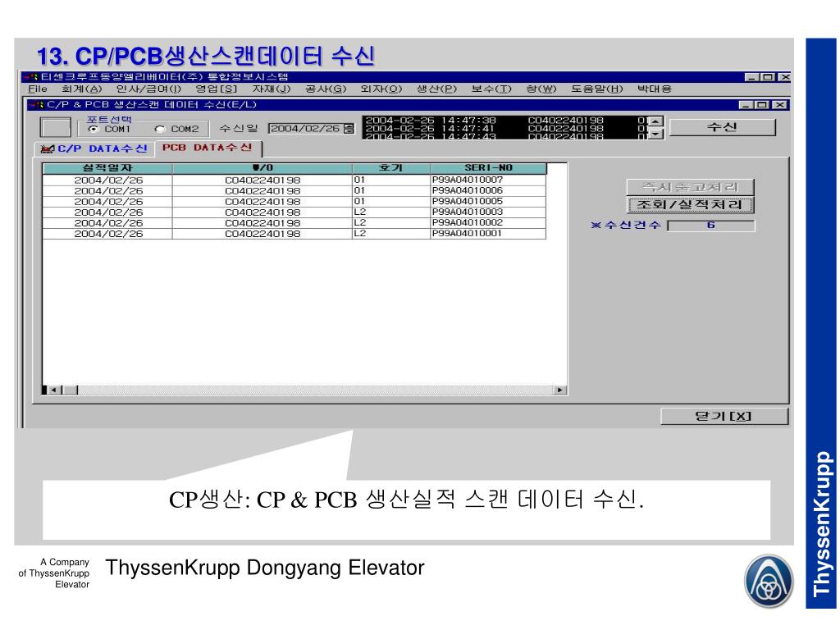
Task: Click the 수신일 date field
Action: coord(305,129)
